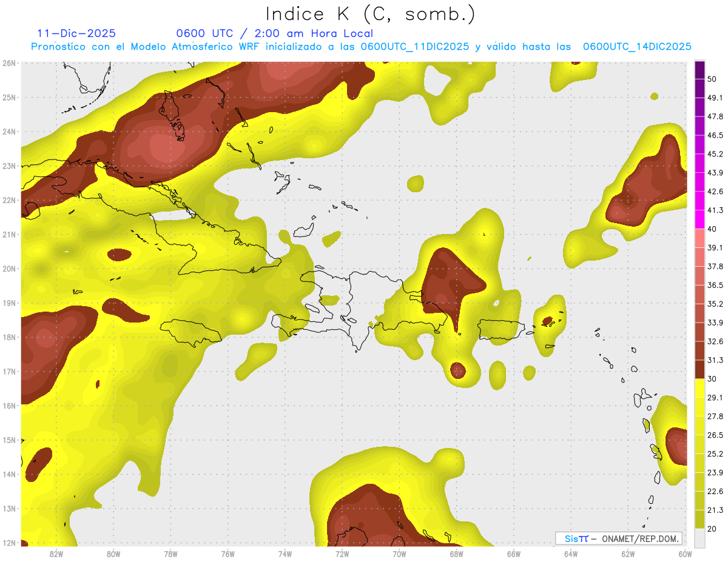
Task: Click the dark purple swatch above 50 on the colorbar
Action: (x=699, y=70)
